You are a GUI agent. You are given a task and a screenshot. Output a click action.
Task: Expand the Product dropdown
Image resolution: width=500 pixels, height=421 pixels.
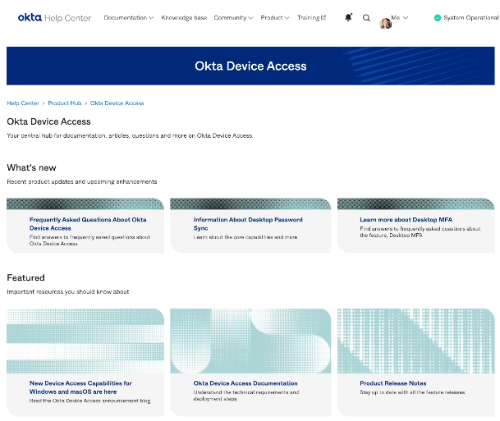[x=275, y=18]
